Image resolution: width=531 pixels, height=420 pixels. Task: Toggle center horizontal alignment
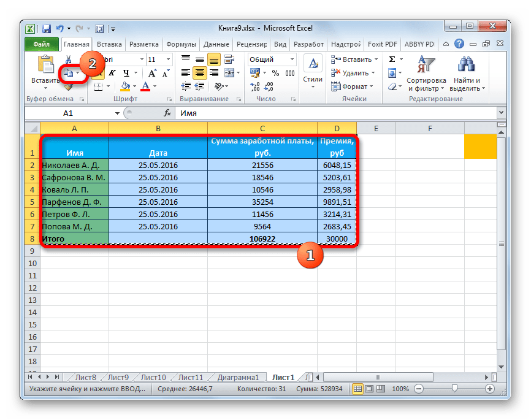pyautogui.click(x=200, y=73)
